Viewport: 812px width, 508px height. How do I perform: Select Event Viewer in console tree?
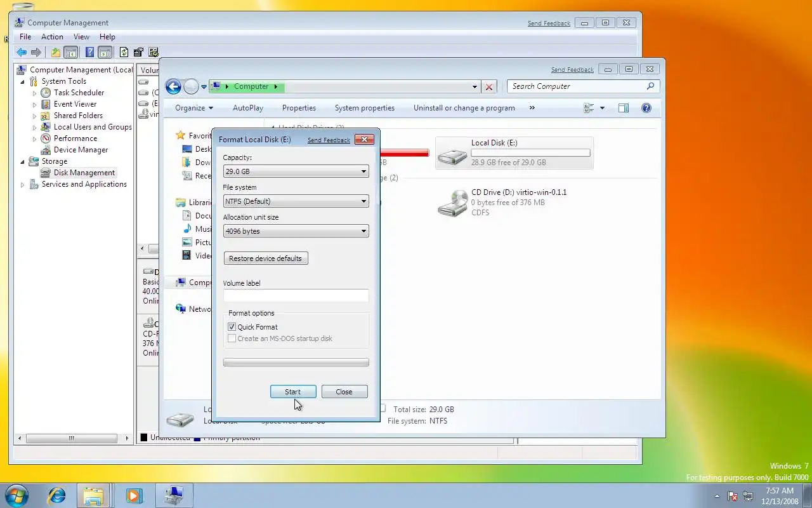pos(75,104)
